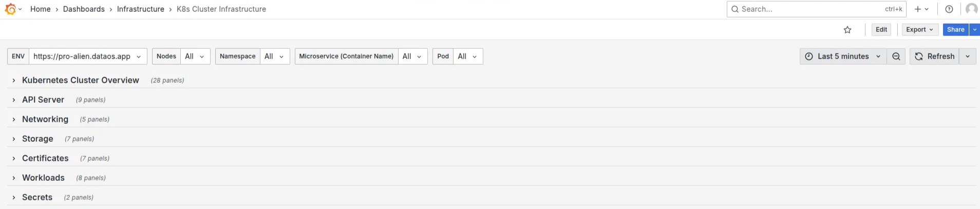Expand the Kubernetes Cluster Overview row
This screenshot has height=209, width=980.
click(80, 80)
